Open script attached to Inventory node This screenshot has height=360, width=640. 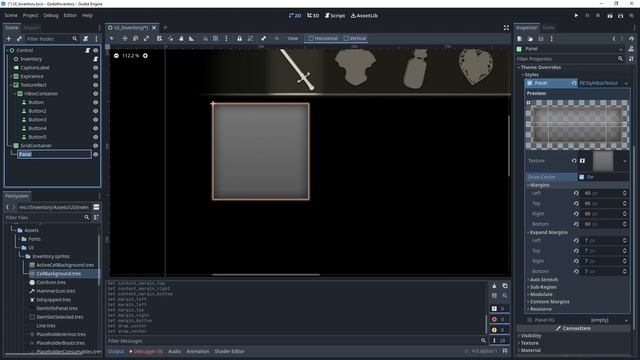coord(96,59)
